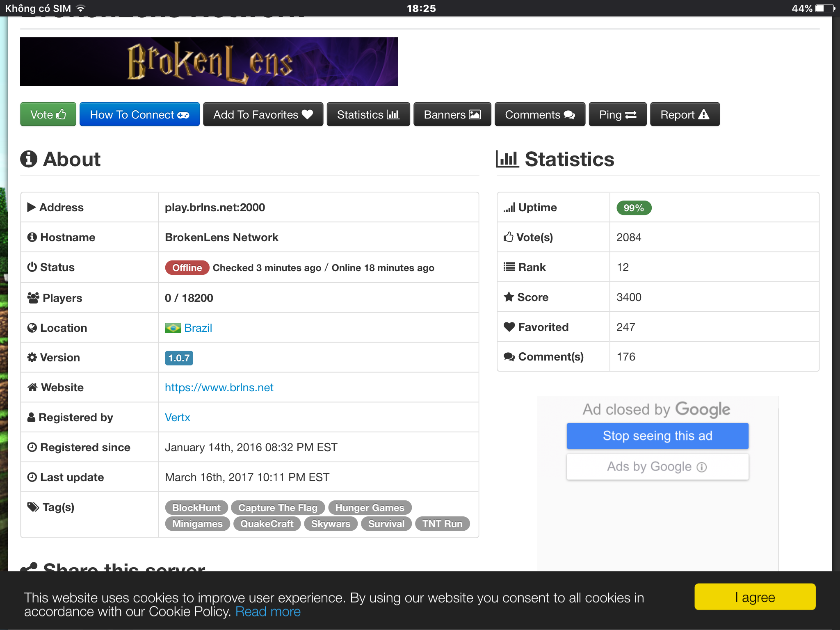
Task: Open the Statistics button in toolbar
Action: coord(368,114)
